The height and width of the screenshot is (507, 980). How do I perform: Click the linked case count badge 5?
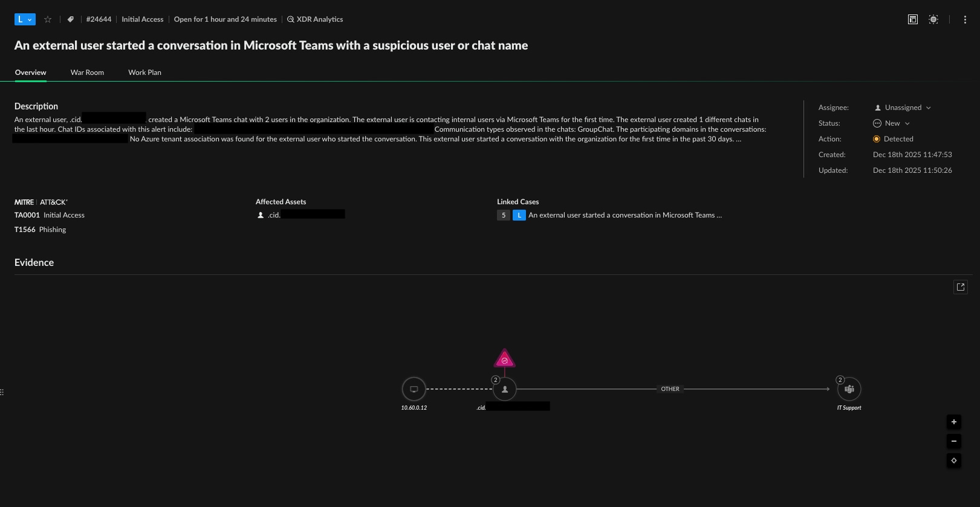504,215
